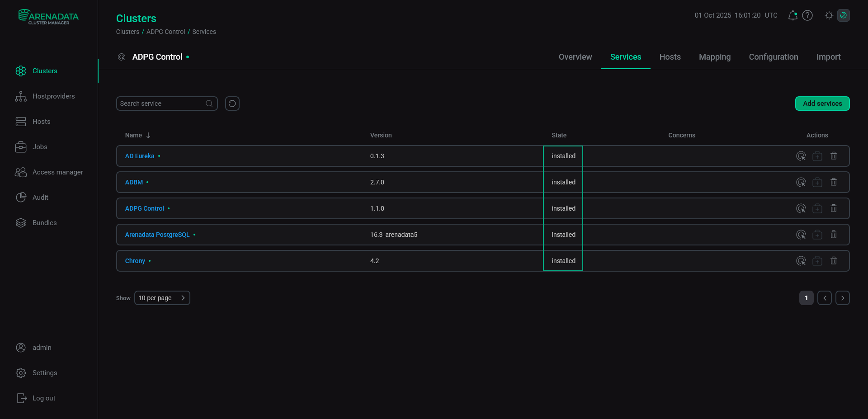Select Jobs in the left sidebar
This screenshot has width=868, height=419.
coord(40,146)
